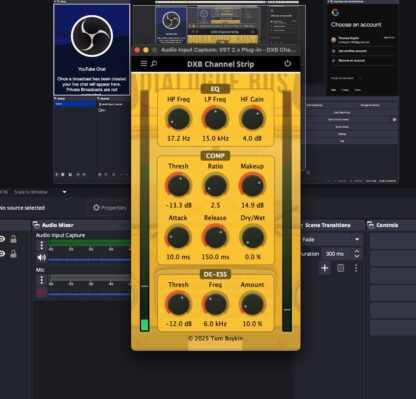Mute Audio Input Capture with speaker icon
Image resolution: width=416 pixels, height=399 pixels.
point(41,257)
